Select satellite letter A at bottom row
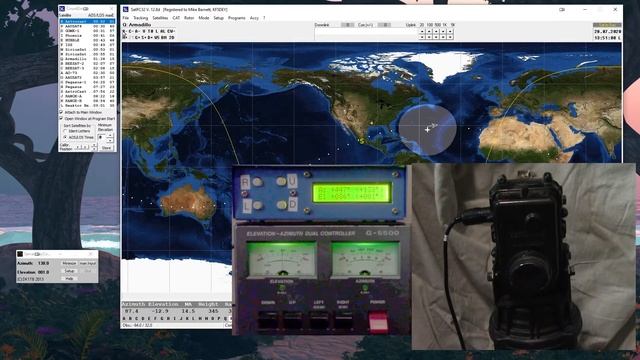 (x=124, y=318)
